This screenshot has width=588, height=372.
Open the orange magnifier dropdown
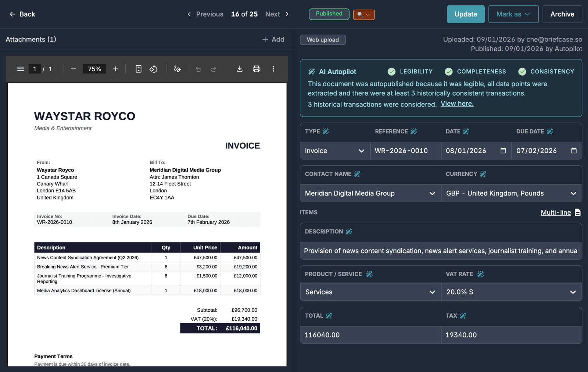364,14
